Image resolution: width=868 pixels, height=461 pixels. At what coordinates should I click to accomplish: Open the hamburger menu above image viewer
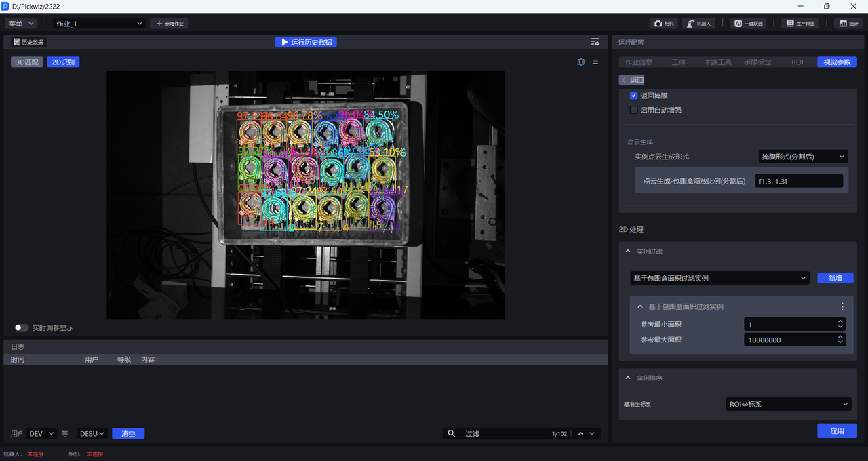(595, 62)
